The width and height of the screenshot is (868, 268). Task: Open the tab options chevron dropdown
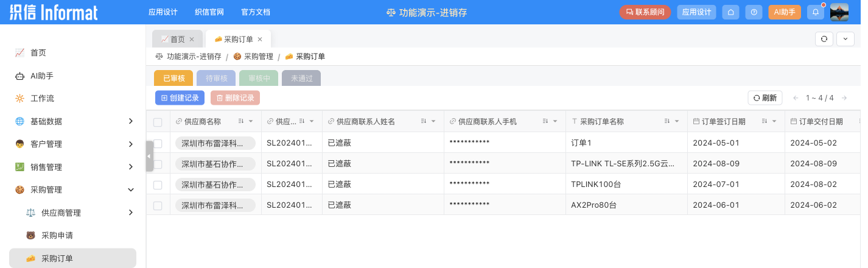click(x=845, y=38)
